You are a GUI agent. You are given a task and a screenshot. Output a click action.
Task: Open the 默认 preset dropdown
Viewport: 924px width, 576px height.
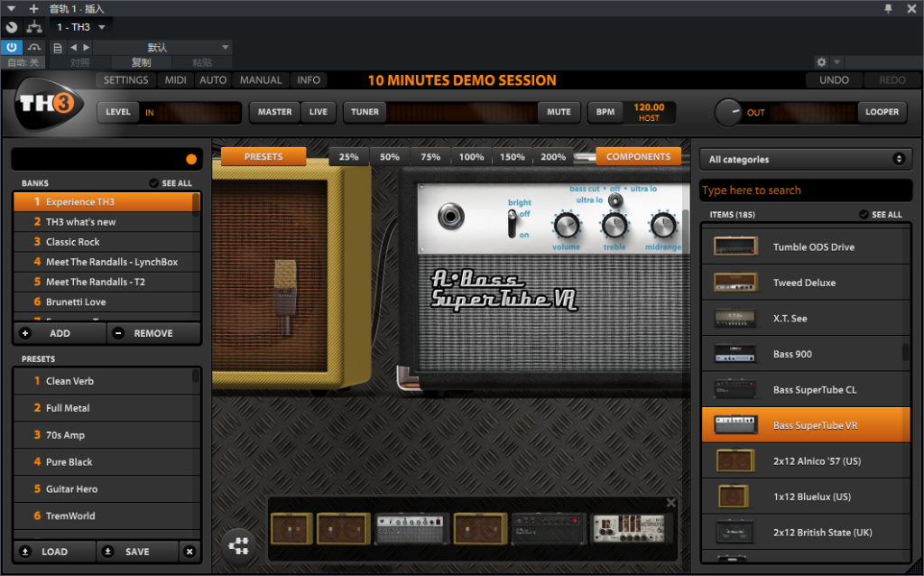coord(162,48)
